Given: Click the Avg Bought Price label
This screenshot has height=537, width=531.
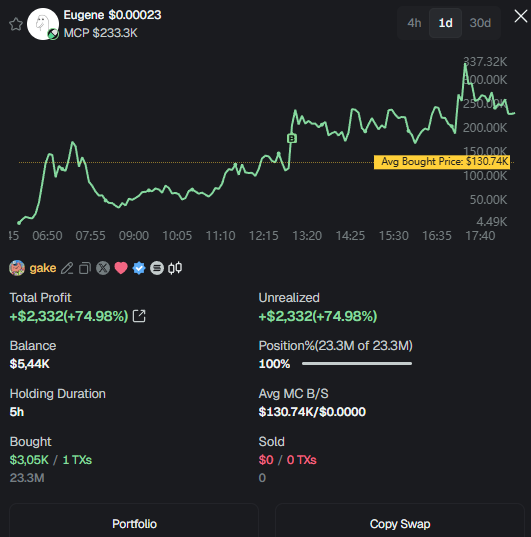Looking at the screenshot, I should pos(442,162).
